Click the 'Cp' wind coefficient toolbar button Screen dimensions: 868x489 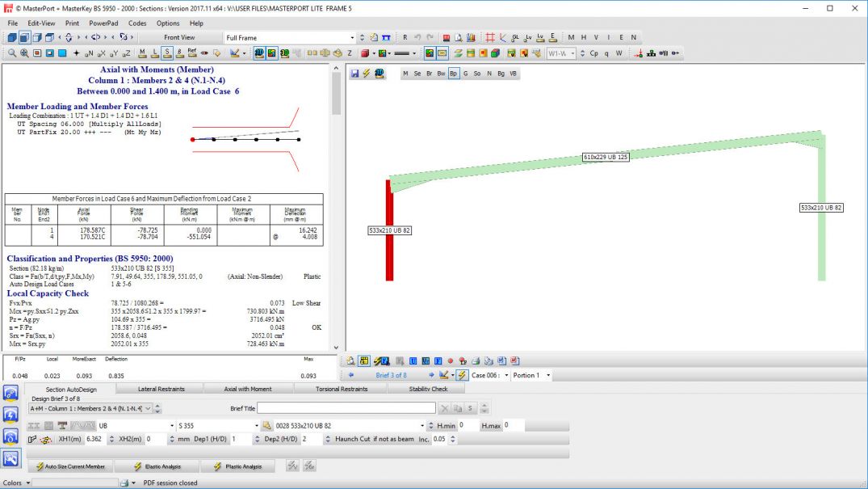tap(594, 53)
